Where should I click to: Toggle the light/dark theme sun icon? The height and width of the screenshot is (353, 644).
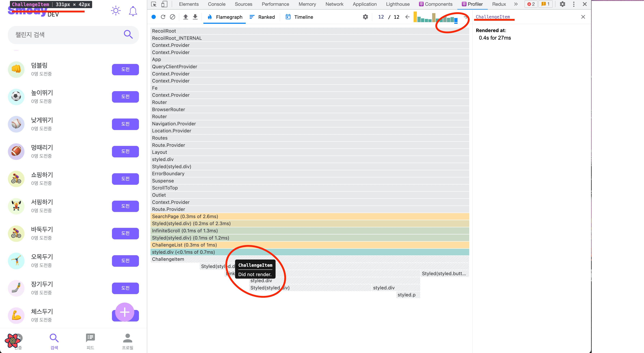pyautogui.click(x=116, y=10)
